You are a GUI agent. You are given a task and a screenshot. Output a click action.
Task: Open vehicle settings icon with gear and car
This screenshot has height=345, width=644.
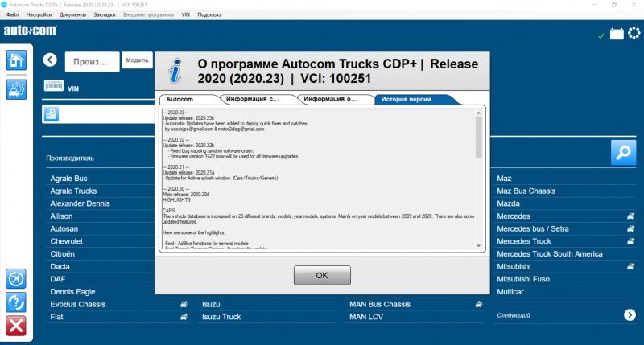[x=16, y=89]
